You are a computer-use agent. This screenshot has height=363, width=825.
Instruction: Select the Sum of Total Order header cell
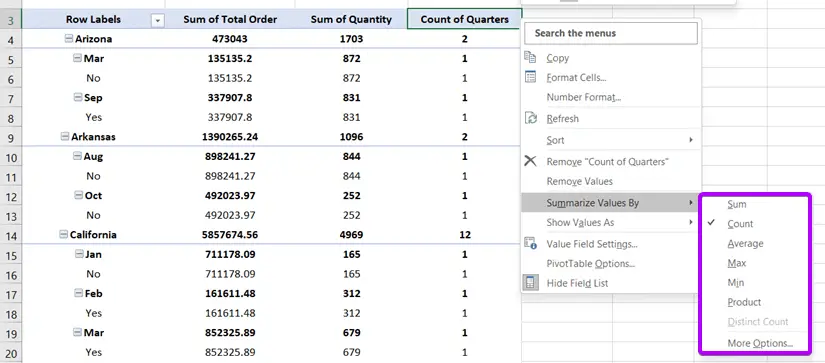point(230,19)
